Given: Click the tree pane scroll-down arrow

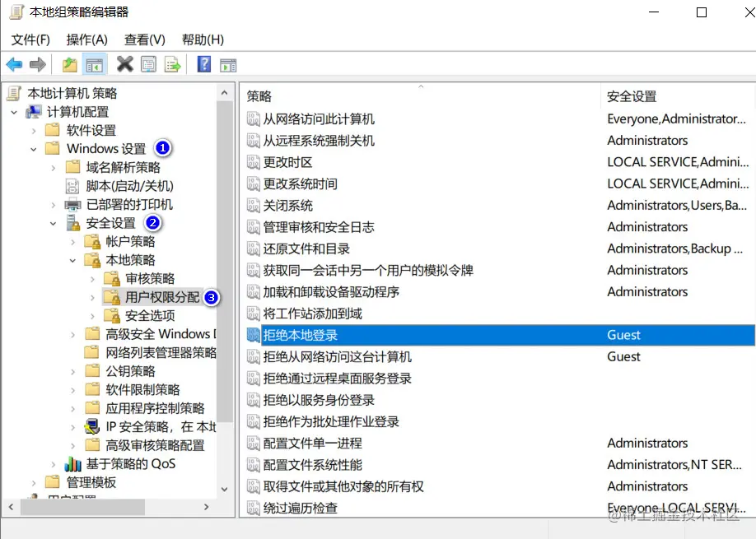Looking at the screenshot, I should (225, 490).
